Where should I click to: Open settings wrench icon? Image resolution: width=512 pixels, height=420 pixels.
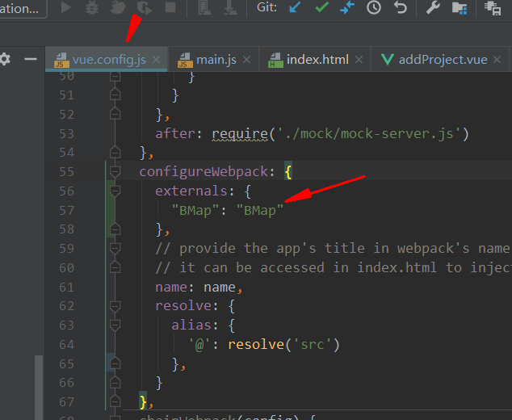(433, 7)
